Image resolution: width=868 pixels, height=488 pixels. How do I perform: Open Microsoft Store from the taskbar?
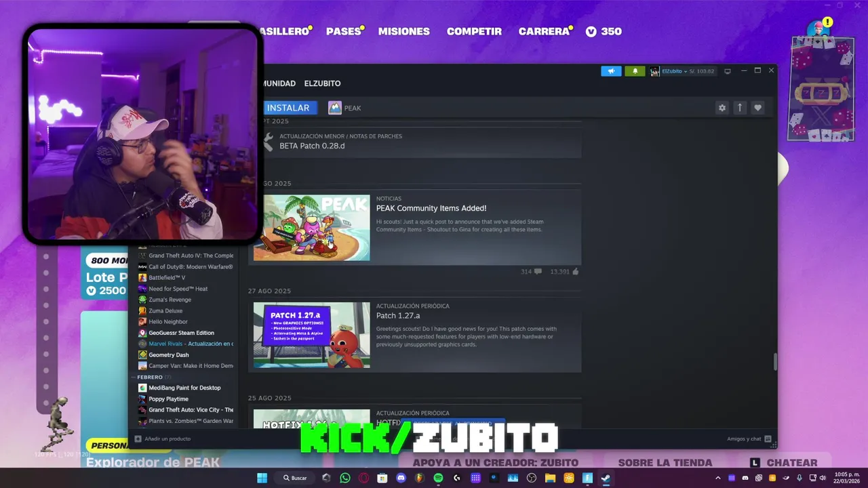382,478
